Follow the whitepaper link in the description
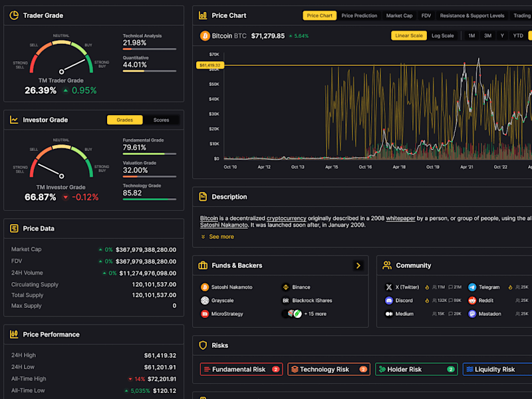Viewport: 532px width, 399px height. tap(400, 218)
